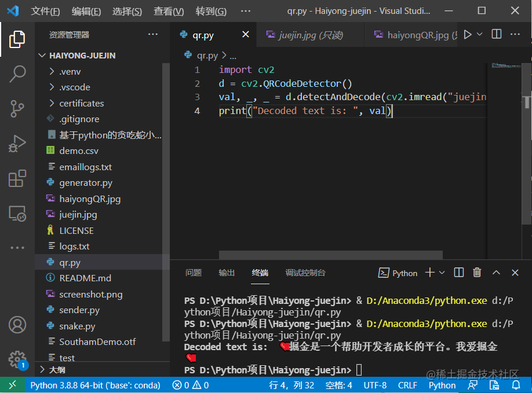This screenshot has height=393, width=532.
Task: Open the Manage settings gear
Action: pyautogui.click(x=17, y=360)
